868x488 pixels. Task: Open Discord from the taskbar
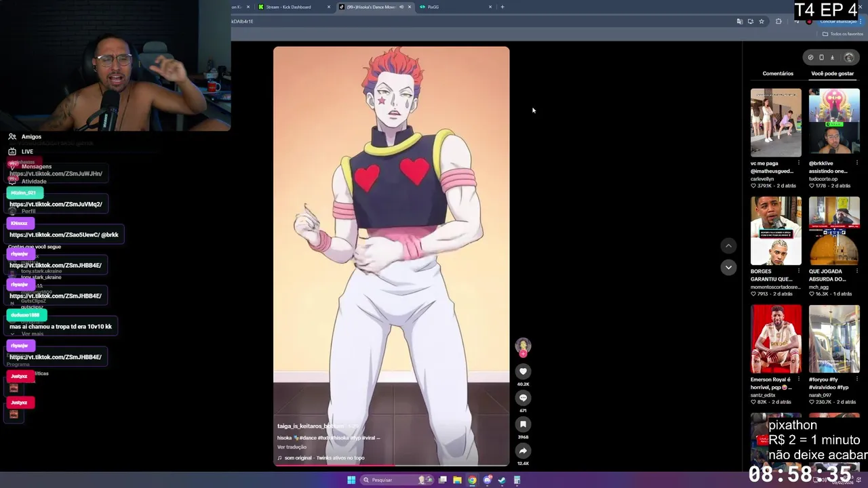click(x=487, y=480)
